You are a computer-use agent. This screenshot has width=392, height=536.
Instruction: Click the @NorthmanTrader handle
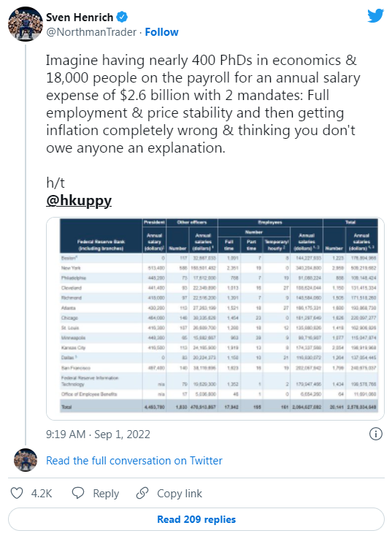[x=91, y=32]
